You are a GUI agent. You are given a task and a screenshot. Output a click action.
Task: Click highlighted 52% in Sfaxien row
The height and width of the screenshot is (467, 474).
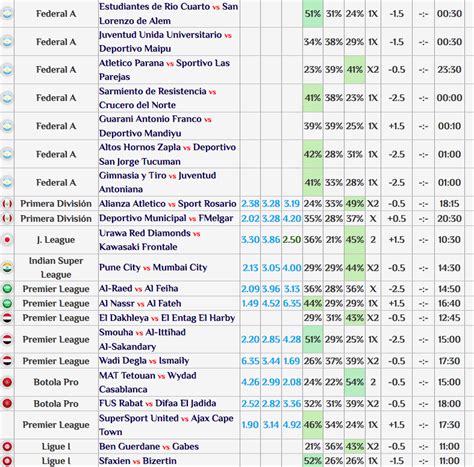[313, 461]
